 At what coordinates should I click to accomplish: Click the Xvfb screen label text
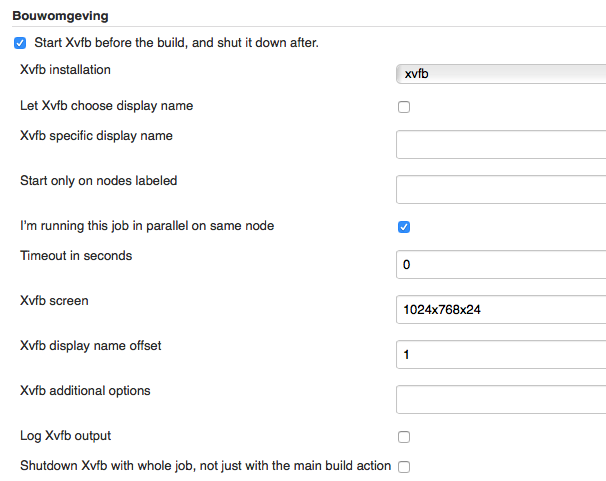click(x=54, y=301)
